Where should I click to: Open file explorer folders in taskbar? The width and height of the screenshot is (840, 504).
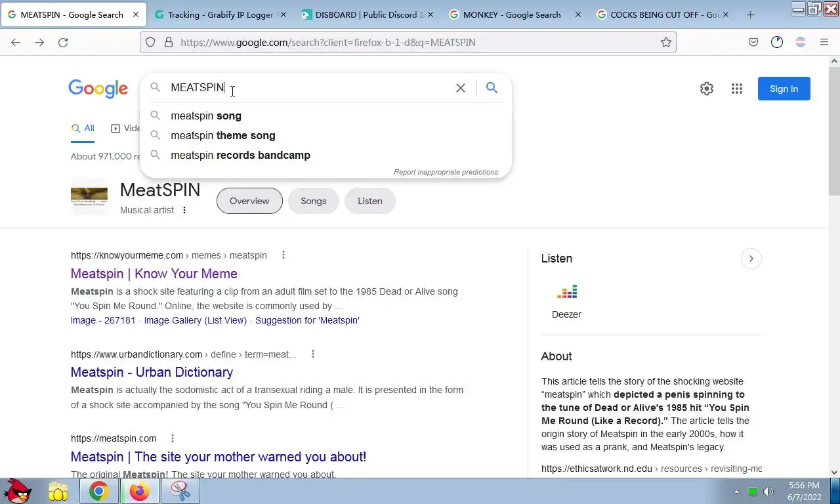pos(58,491)
